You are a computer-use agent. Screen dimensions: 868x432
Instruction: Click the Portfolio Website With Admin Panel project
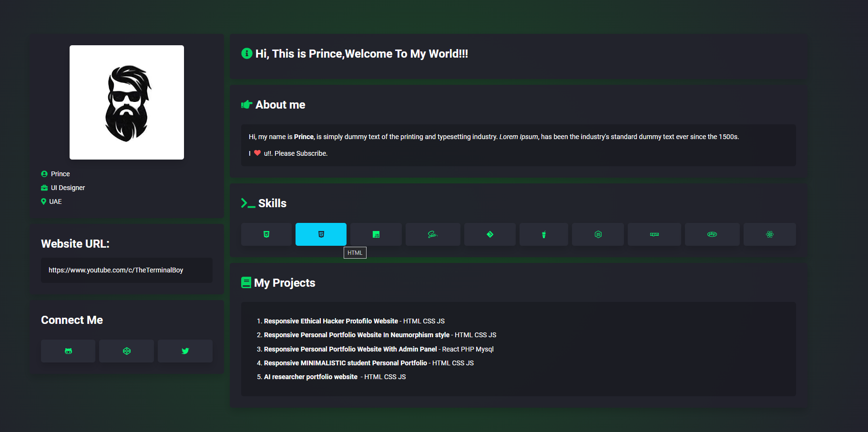[350, 349]
